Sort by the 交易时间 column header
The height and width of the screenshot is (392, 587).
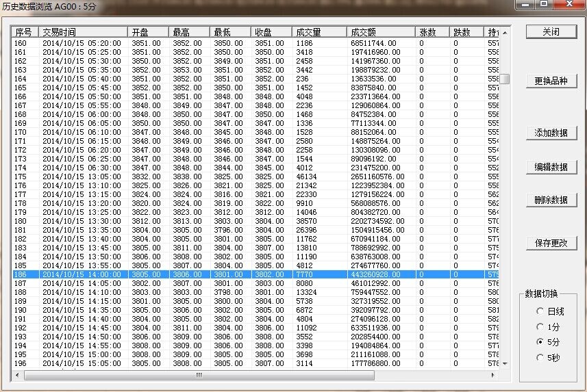[x=82, y=32]
